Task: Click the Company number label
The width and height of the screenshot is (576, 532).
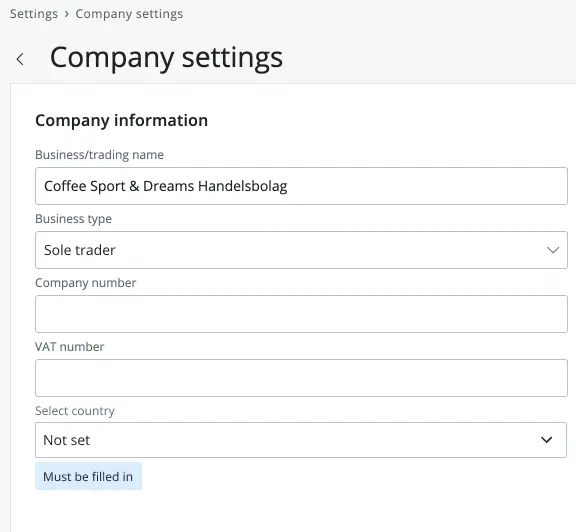Action: pyautogui.click(x=86, y=283)
